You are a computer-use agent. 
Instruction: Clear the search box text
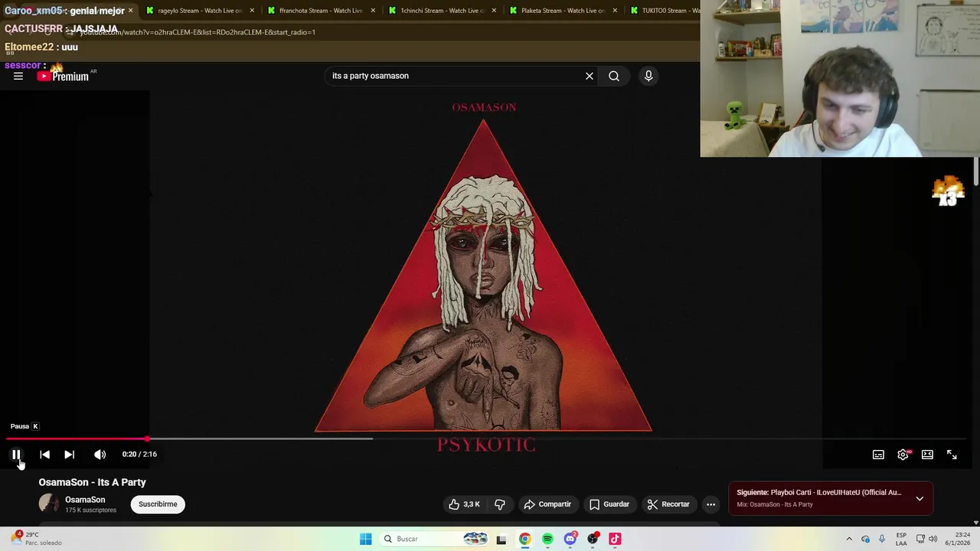(x=590, y=76)
